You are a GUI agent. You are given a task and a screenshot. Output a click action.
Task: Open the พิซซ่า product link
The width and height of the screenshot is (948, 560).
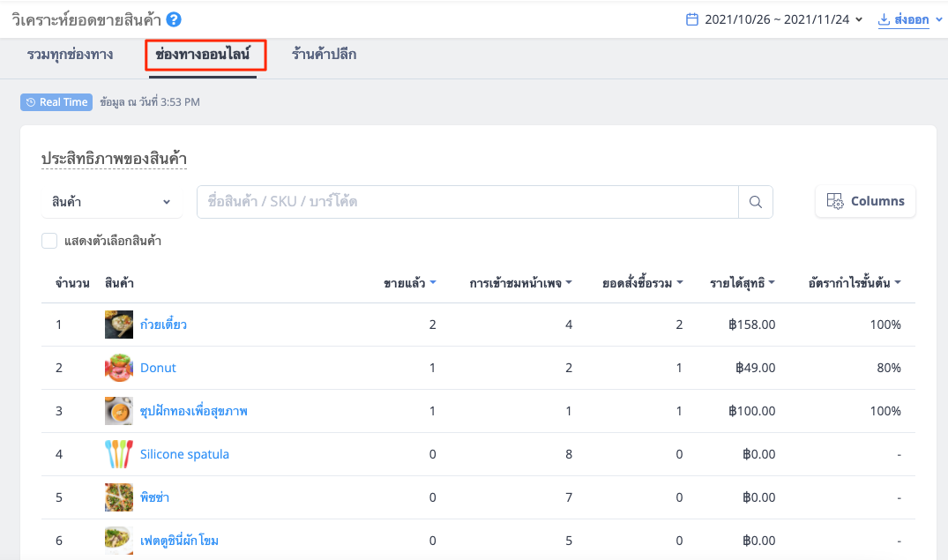tap(155, 497)
